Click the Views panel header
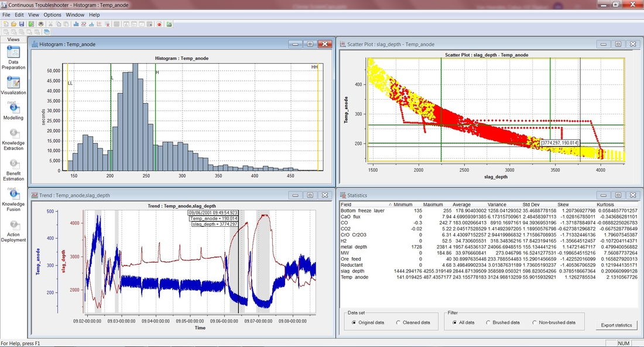Image resolution: width=644 pixels, height=347 pixels. (x=13, y=39)
